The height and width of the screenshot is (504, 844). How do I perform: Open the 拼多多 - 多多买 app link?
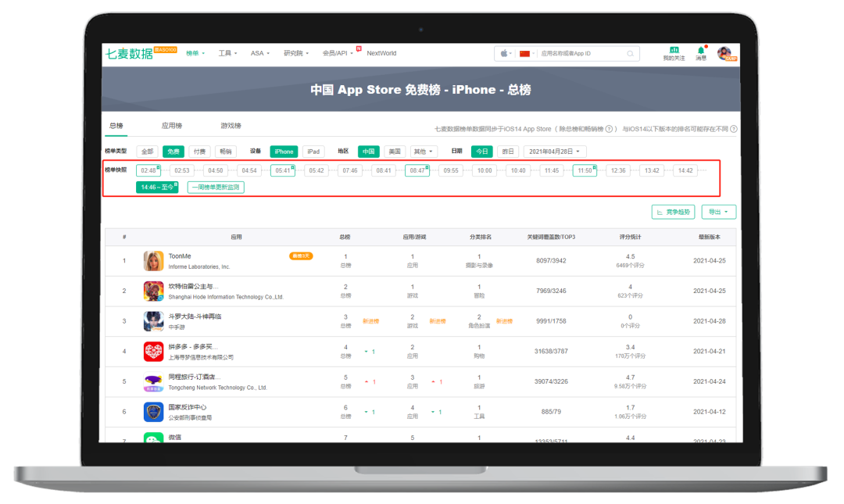193,347
